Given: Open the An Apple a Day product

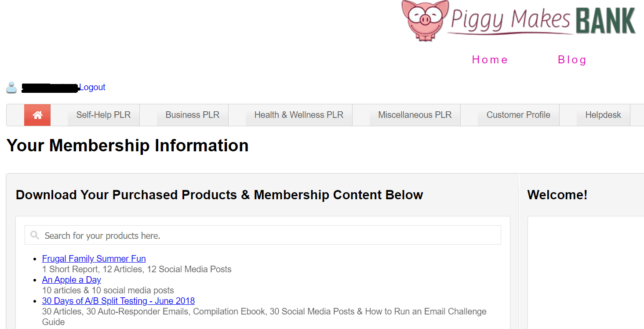Looking at the screenshot, I should (x=72, y=280).
